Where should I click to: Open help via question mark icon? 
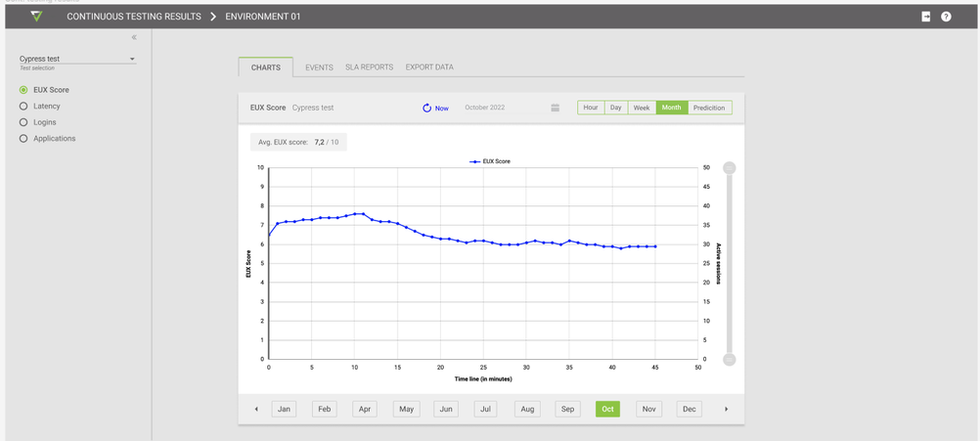[x=946, y=17]
